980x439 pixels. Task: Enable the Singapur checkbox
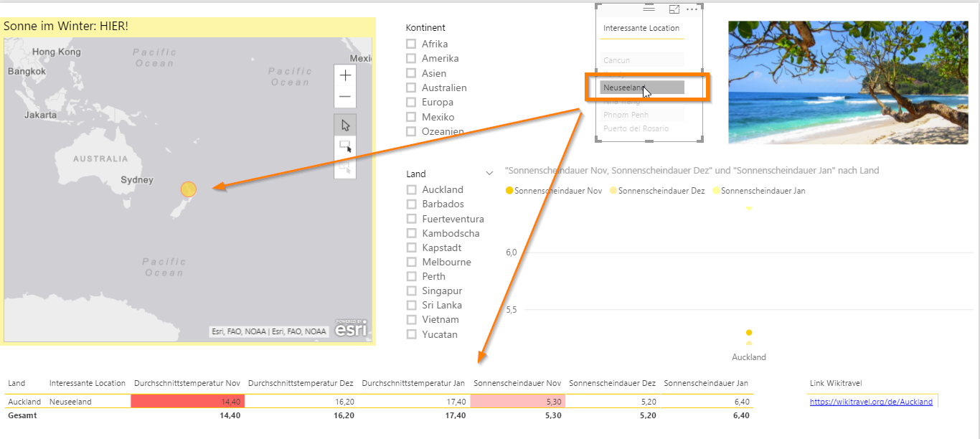pyautogui.click(x=412, y=291)
